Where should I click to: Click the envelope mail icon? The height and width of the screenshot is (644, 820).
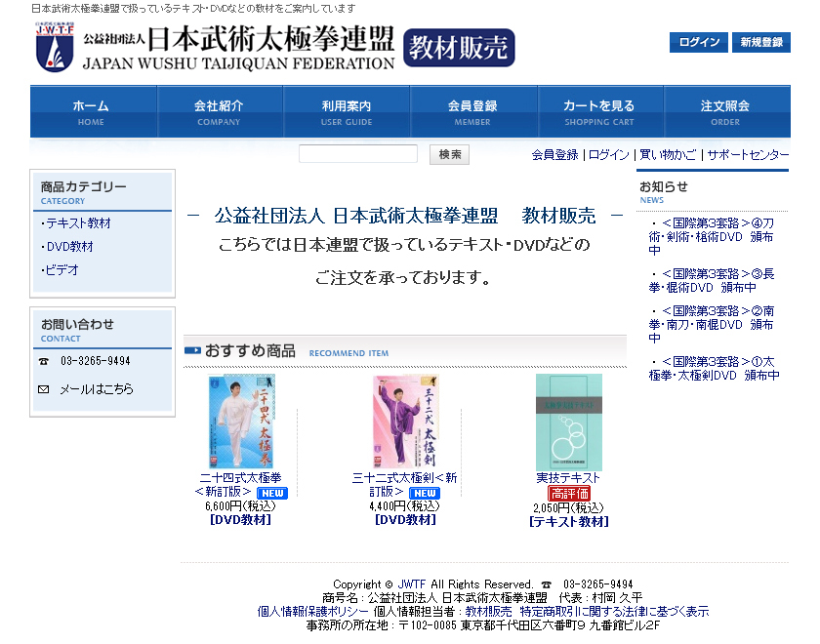pos(44,389)
